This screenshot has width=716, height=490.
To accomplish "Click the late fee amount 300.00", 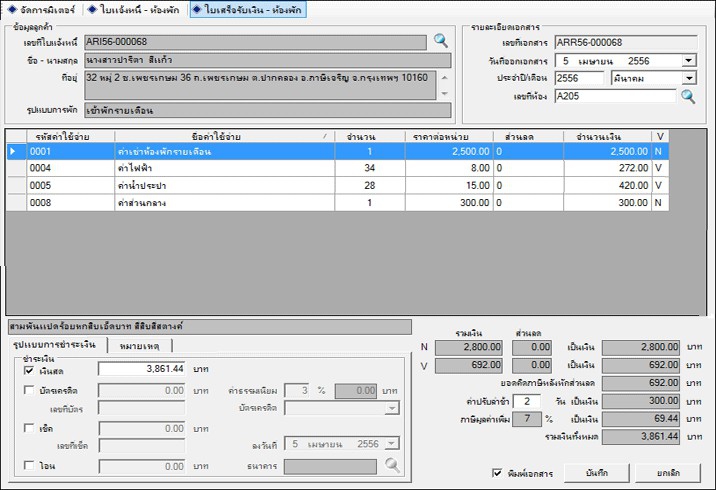I will 641,401.
